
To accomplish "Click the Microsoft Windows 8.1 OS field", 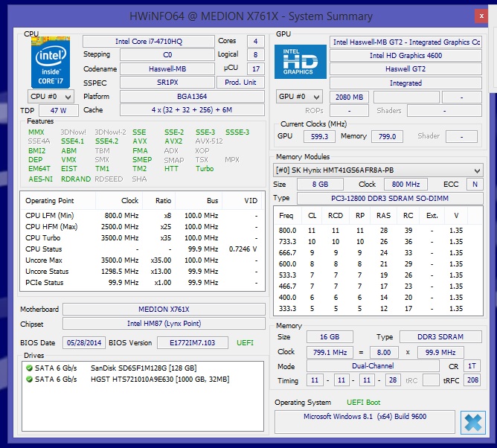I will (365, 422).
